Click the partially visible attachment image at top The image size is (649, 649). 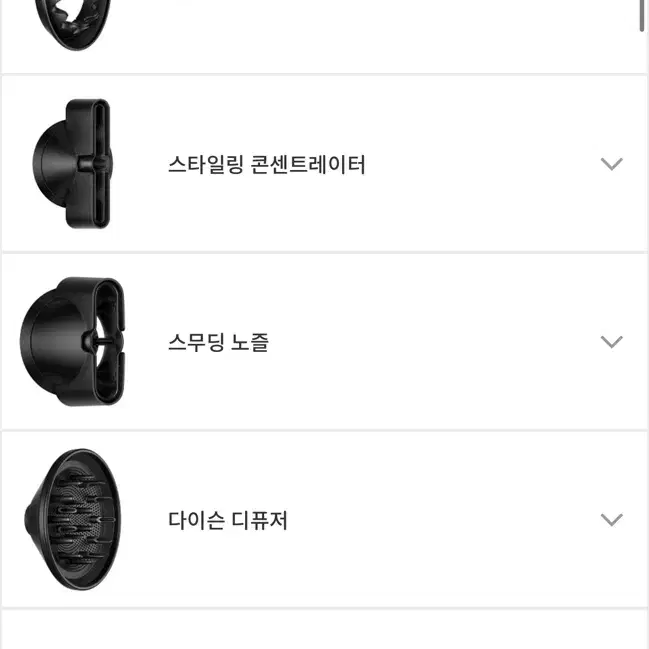73,25
